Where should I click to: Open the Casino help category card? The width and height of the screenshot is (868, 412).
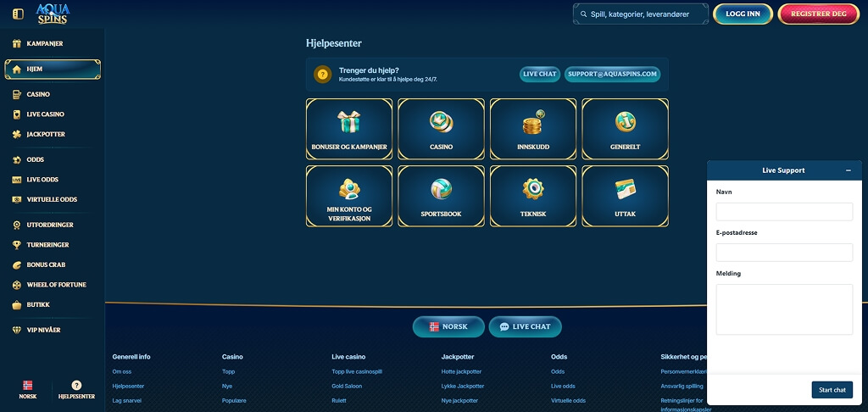[x=441, y=129]
